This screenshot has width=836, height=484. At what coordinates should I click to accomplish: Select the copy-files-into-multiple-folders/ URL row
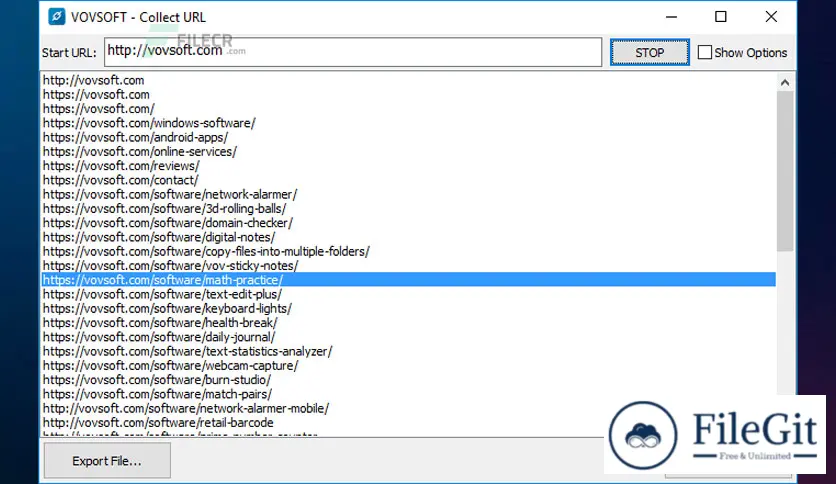(409, 252)
